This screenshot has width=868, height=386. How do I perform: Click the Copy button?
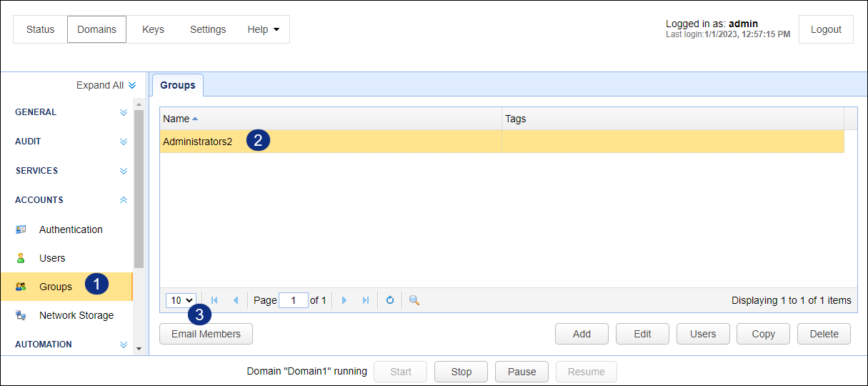pyautogui.click(x=763, y=334)
